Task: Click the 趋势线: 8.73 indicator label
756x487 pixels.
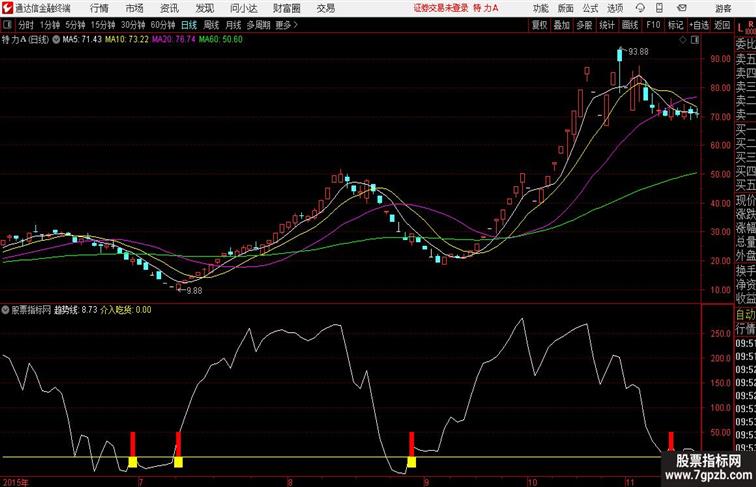Action: coord(76,310)
